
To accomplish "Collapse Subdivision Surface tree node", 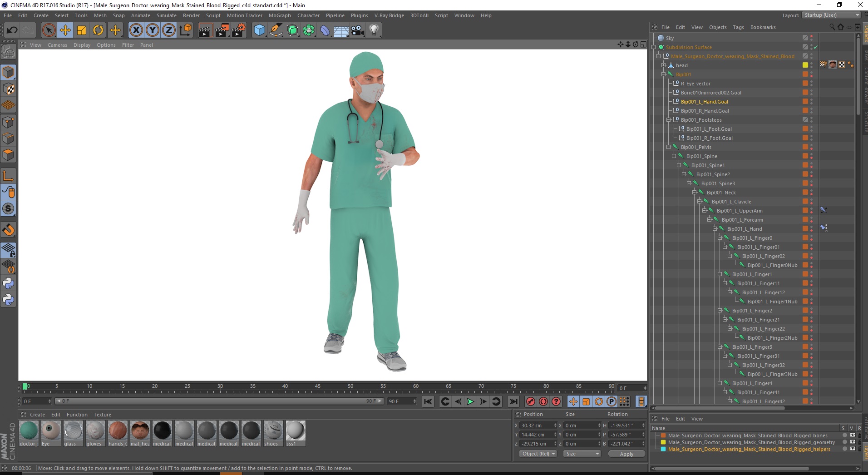I will (x=654, y=47).
